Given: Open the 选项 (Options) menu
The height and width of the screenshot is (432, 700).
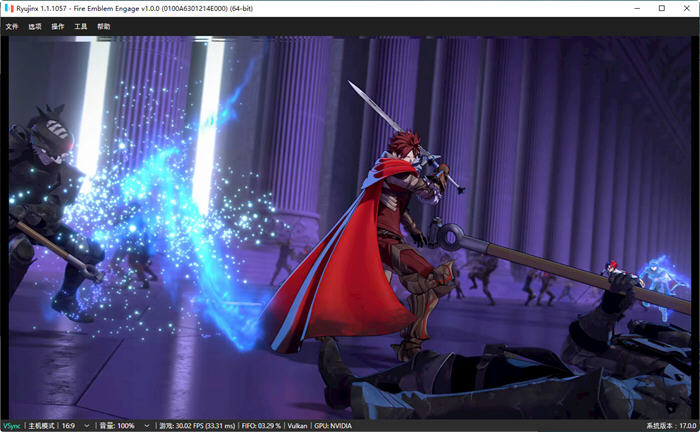Looking at the screenshot, I should [x=35, y=27].
